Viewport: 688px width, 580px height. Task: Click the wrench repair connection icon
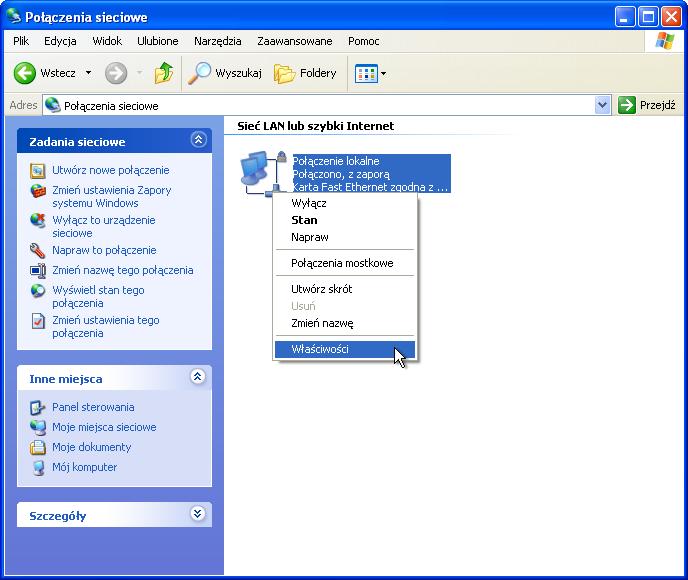(38, 251)
